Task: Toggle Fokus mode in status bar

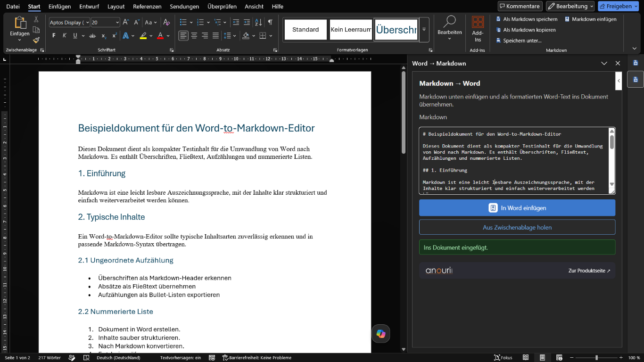Action: [x=503, y=358]
